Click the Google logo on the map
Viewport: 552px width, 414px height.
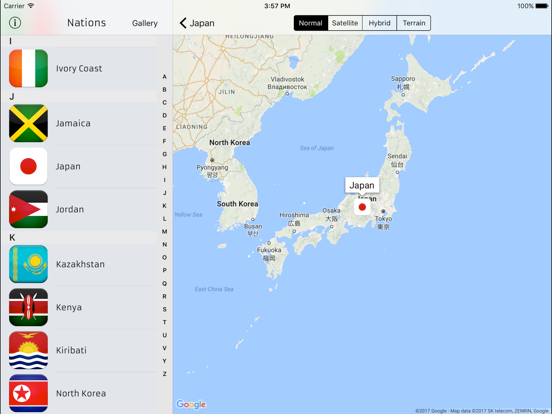pyautogui.click(x=191, y=404)
